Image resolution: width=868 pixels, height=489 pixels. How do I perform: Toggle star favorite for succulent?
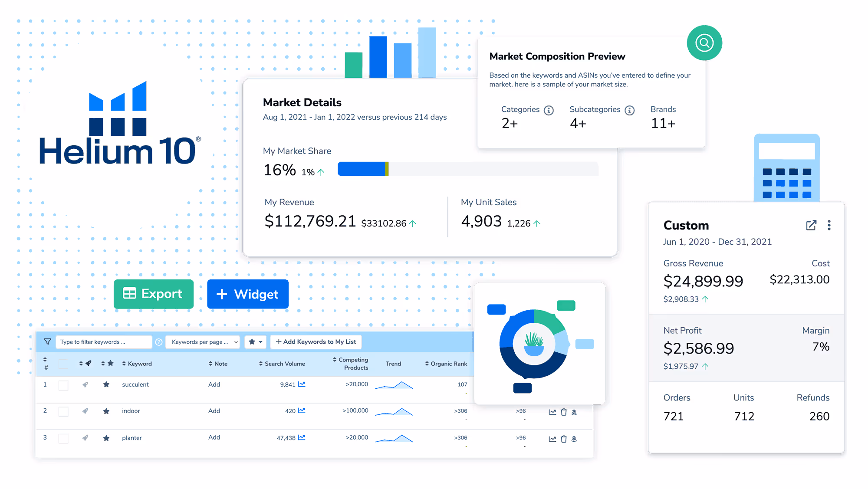106,384
